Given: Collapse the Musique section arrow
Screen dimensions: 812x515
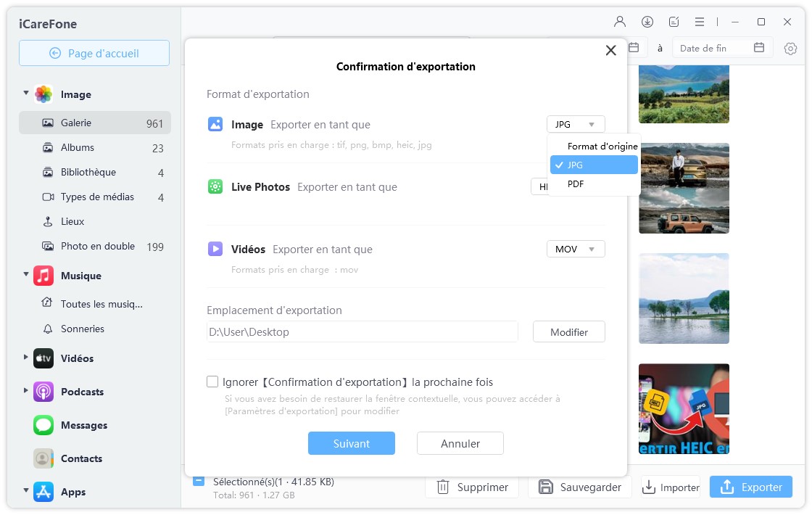Looking at the screenshot, I should tap(26, 275).
